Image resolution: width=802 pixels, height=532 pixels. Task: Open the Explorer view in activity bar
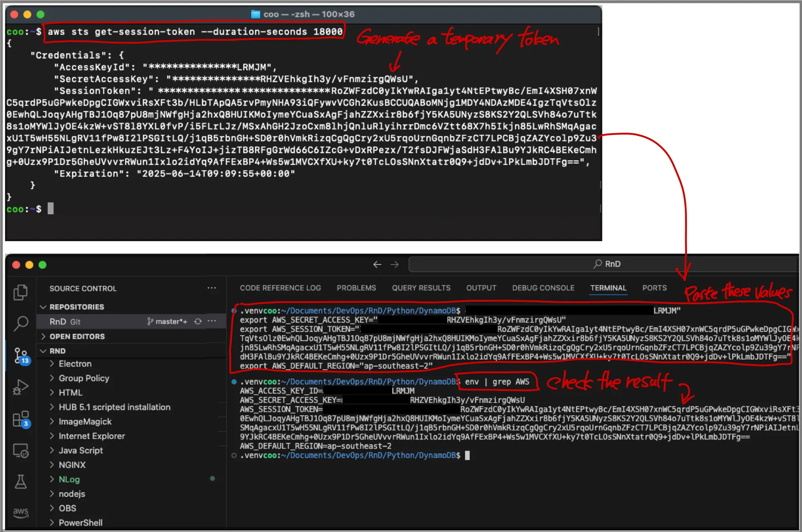tap(21, 292)
